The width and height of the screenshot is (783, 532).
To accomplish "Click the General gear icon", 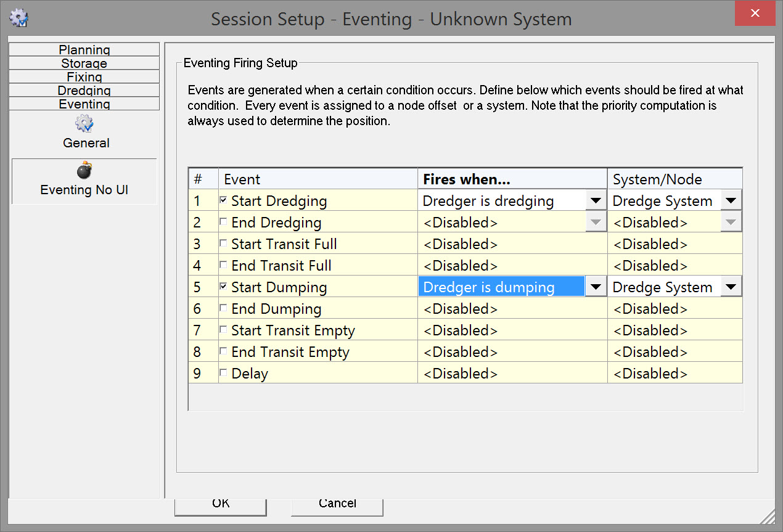I will (x=84, y=124).
